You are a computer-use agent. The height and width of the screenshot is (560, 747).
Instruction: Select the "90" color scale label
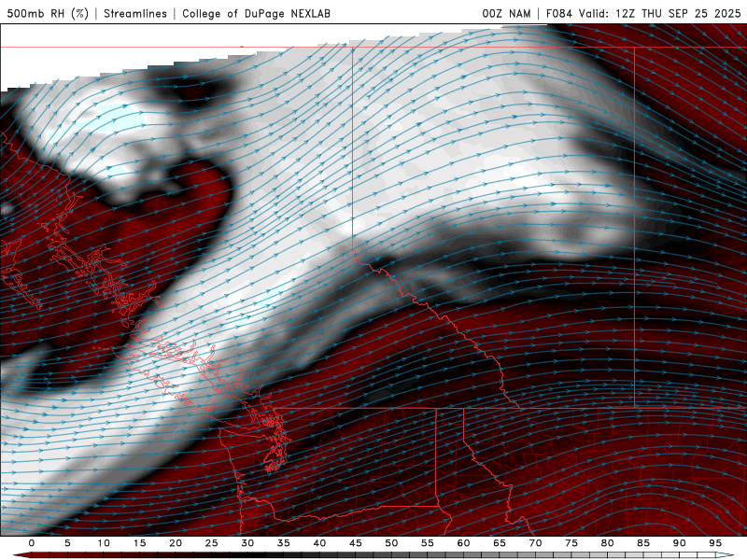click(679, 543)
